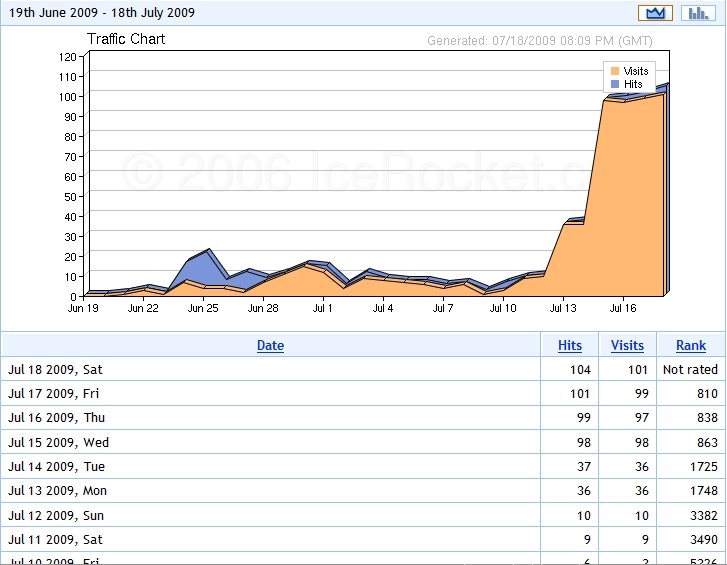Screen dimensions: 727x565
Task: Click the Visits legend label
Action: coord(636,71)
